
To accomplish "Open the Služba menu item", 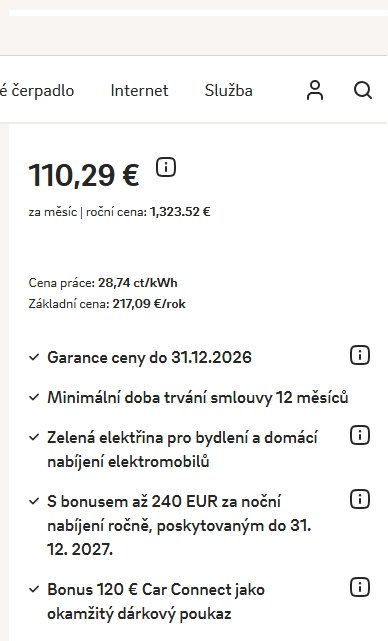I will [229, 90].
